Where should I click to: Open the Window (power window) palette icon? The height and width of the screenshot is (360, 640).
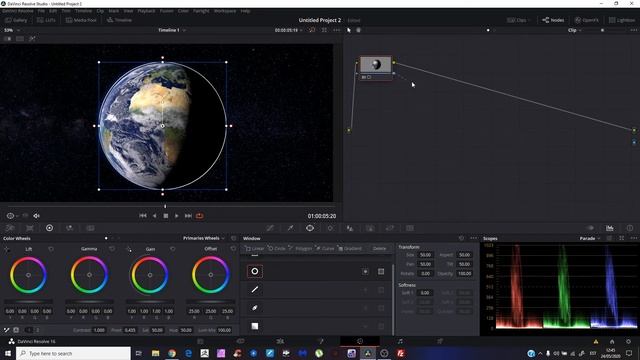310,228
